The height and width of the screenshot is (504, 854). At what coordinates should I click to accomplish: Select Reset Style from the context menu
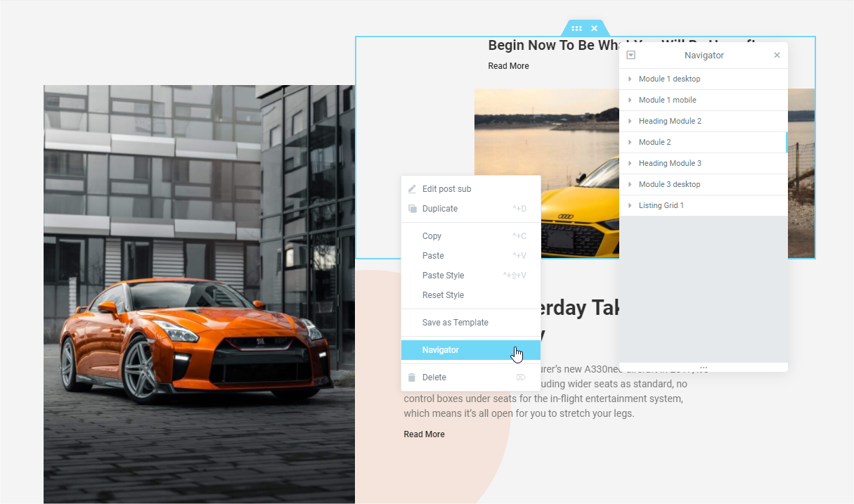coord(443,295)
